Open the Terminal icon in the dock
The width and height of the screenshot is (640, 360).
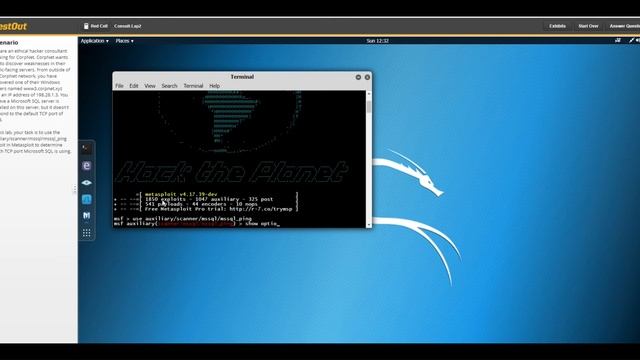(x=87, y=149)
